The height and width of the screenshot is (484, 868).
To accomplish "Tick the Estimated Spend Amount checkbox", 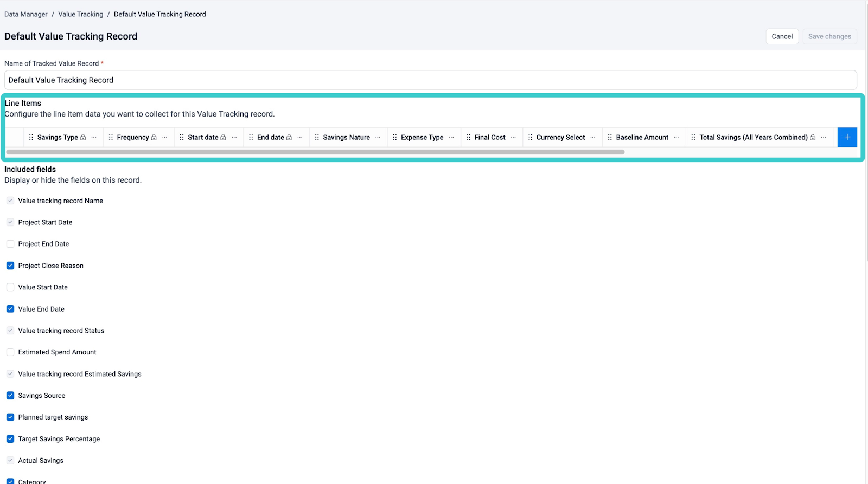I will pos(10,352).
